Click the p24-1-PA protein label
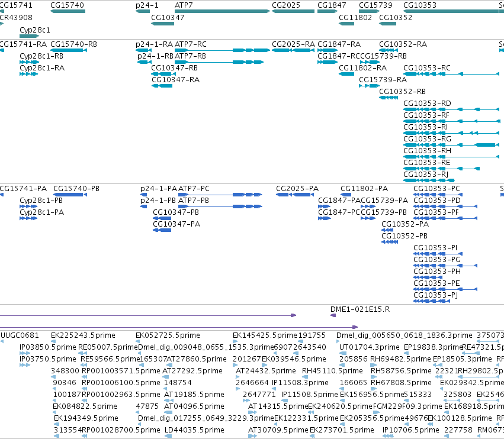This screenshot has height=439, width=504. pyautogui.click(x=159, y=189)
